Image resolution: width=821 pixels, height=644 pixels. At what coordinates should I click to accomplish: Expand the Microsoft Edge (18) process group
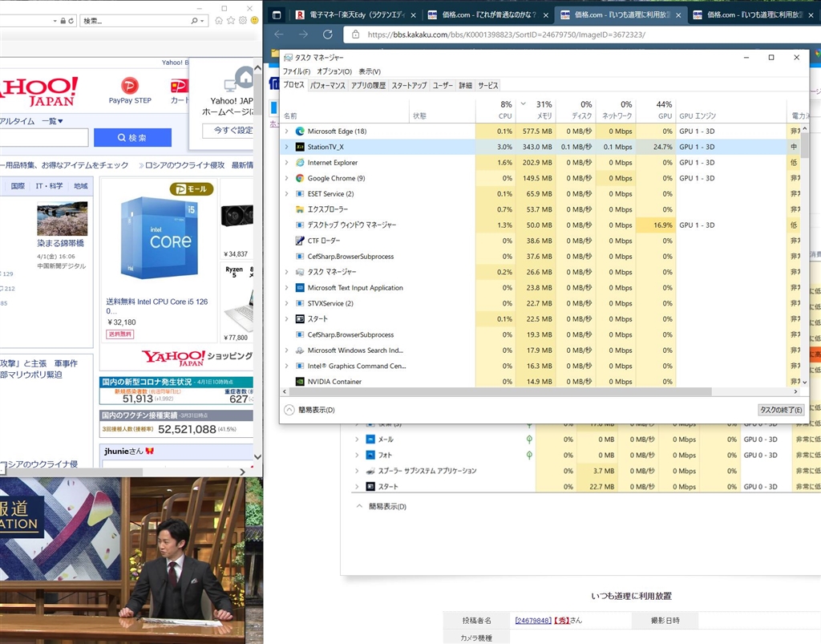[x=286, y=131]
